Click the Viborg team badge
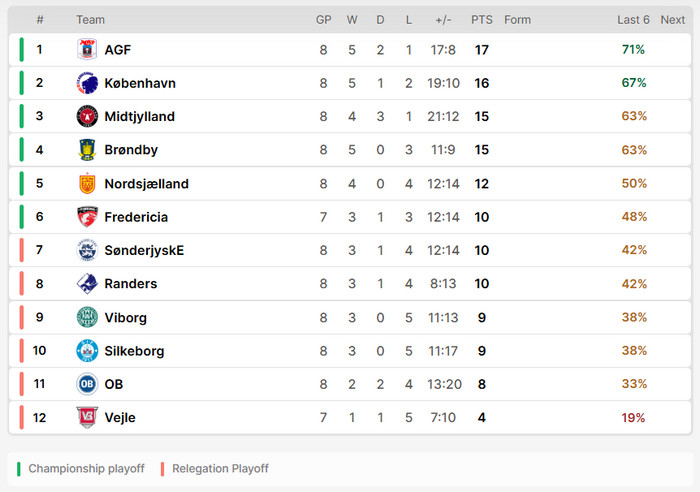The width and height of the screenshot is (700, 492). coord(87,318)
